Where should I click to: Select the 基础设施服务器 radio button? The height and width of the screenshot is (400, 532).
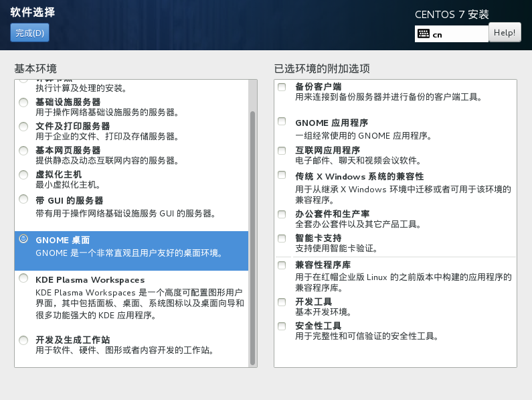tap(23, 103)
